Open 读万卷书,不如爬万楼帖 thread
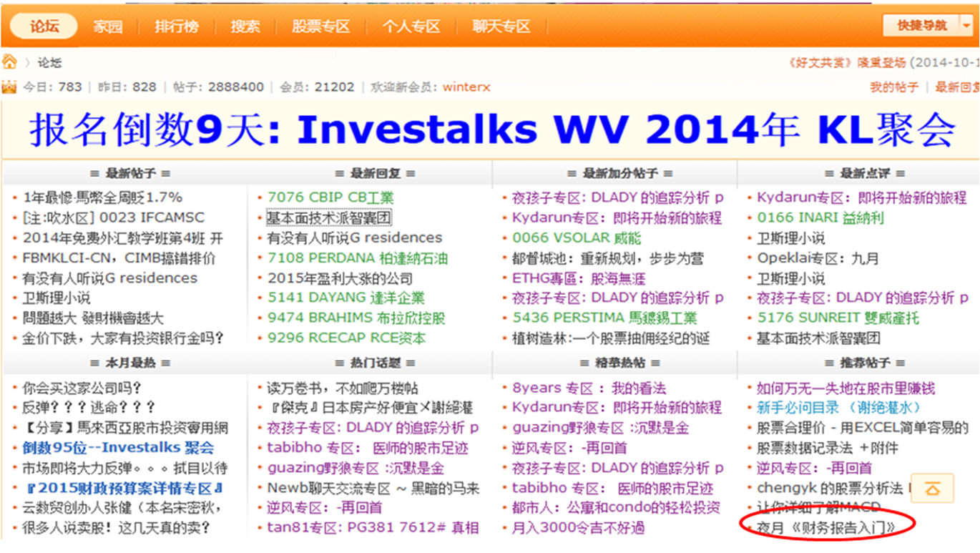Image resolution: width=980 pixels, height=553 pixels. pos(343,388)
